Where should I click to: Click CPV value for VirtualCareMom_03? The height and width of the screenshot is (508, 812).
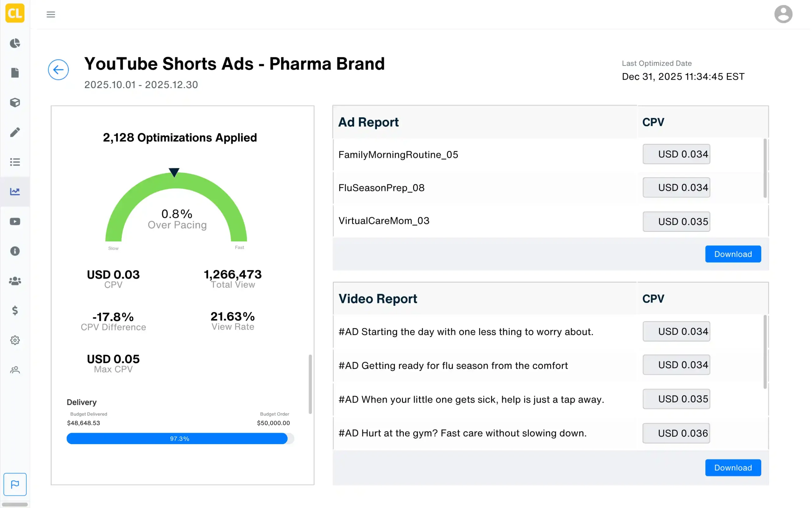(x=676, y=222)
